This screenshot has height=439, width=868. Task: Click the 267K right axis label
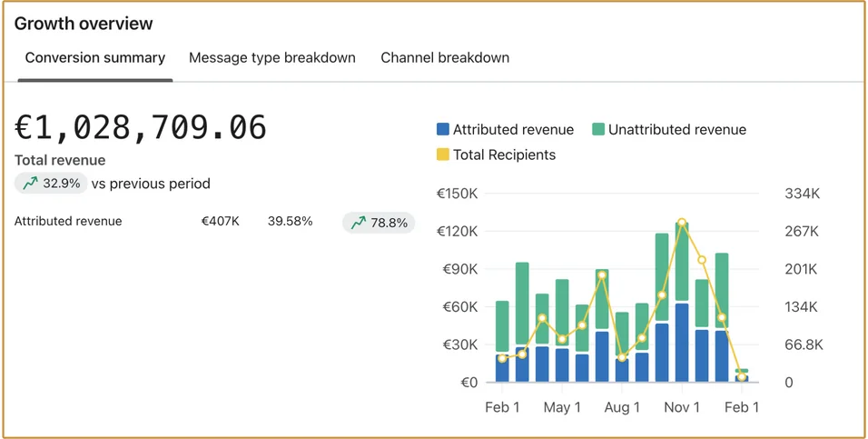click(802, 232)
